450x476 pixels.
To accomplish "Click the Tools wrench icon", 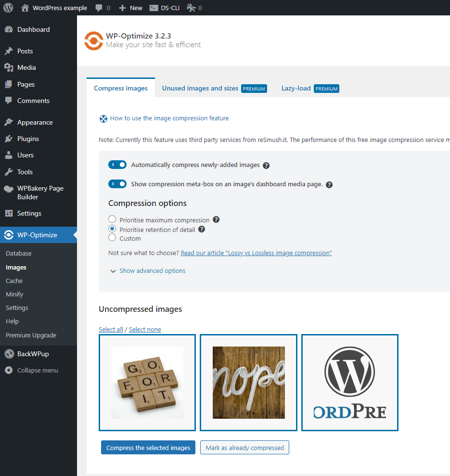I will pyautogui.click(x=9, y=172).
